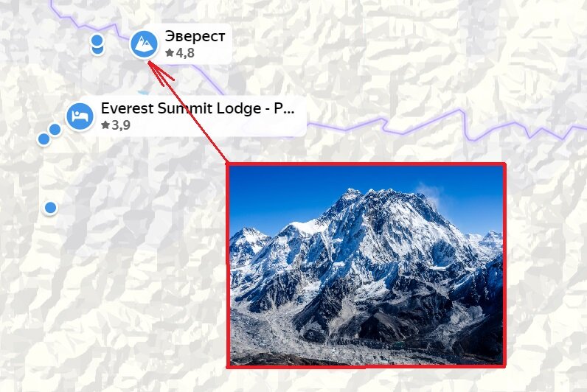Click the 4,8 rating of Эверест

tap(185, 53)
